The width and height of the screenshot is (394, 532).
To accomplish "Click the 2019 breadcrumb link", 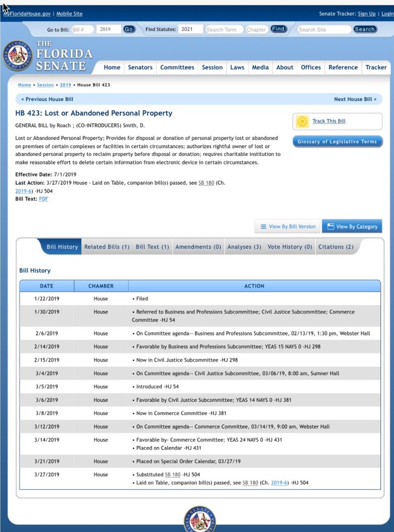I will [x=66, y=85].
